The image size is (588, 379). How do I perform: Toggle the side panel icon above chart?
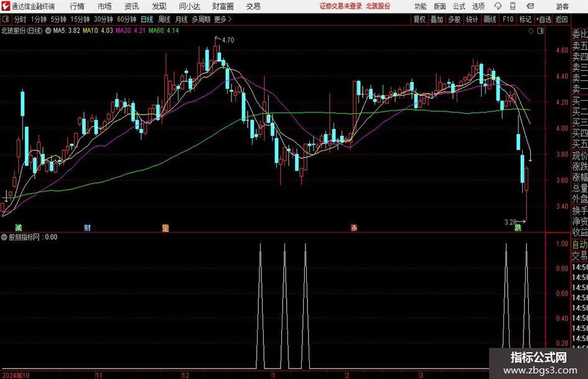(540, 31)
